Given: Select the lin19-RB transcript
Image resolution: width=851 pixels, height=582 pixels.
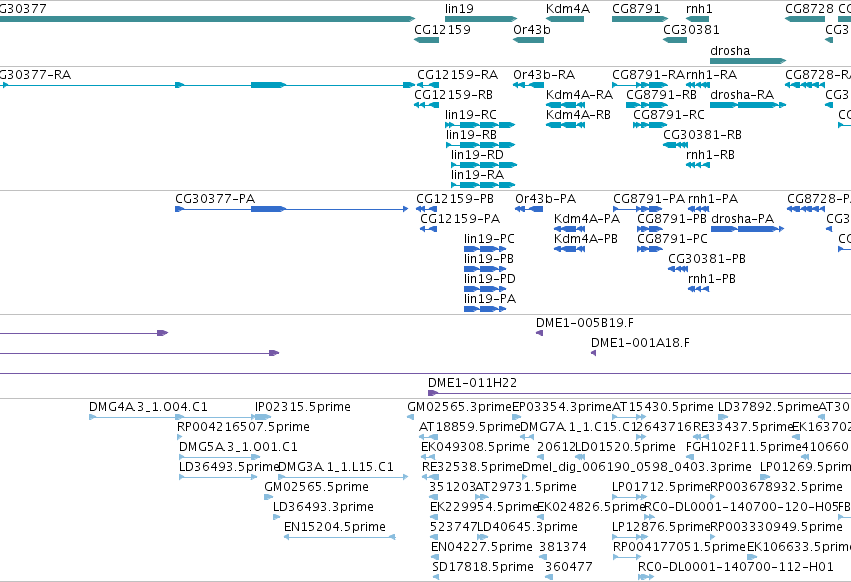Looking at the screenshot, I should pos(480,145).
